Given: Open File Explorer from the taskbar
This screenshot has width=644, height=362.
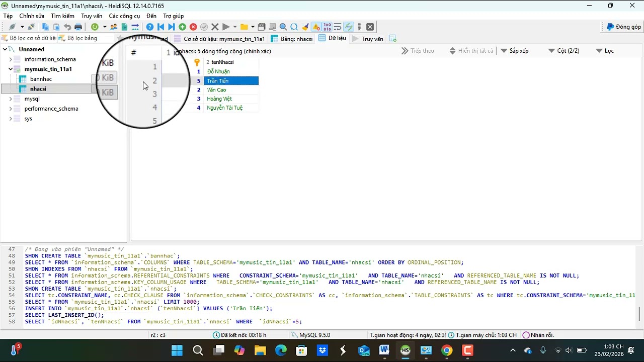Looking at the screenshot, I should coord(260,350).
